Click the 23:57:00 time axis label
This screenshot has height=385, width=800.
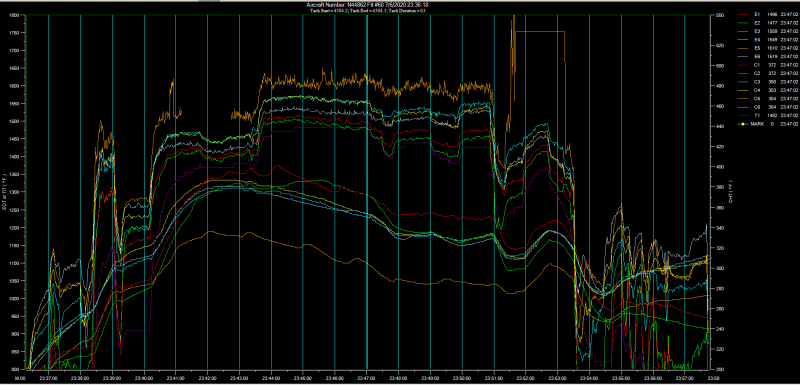point(685,378)
